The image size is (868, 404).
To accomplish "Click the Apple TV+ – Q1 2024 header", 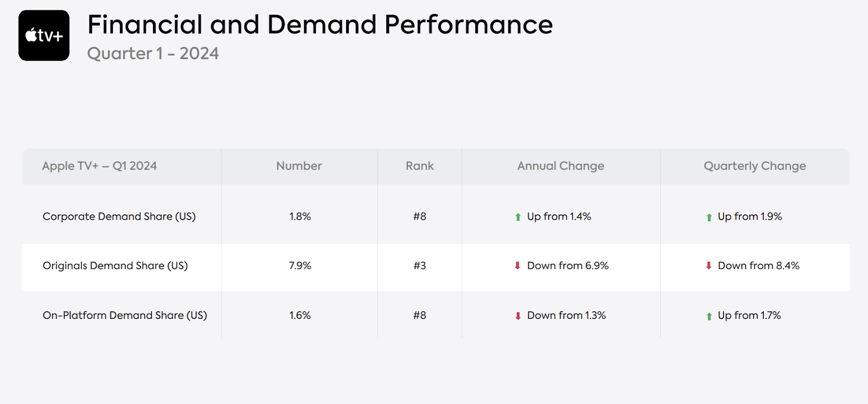I will pyautogui.click(x=99, y=166).
